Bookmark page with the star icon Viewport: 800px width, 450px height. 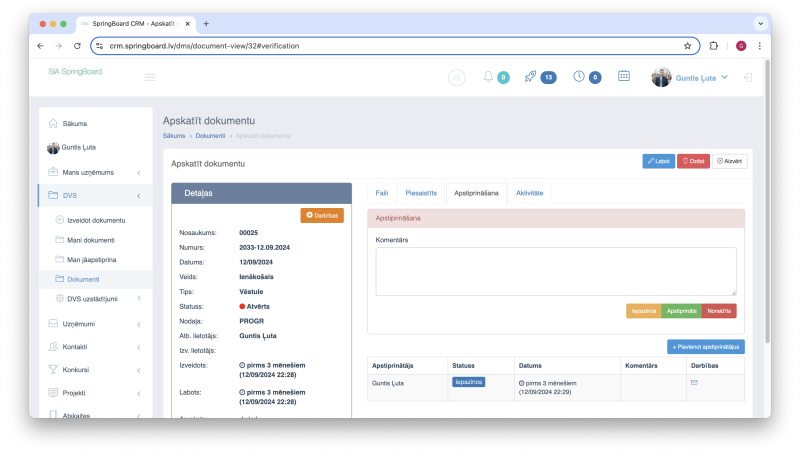(687, 46)
